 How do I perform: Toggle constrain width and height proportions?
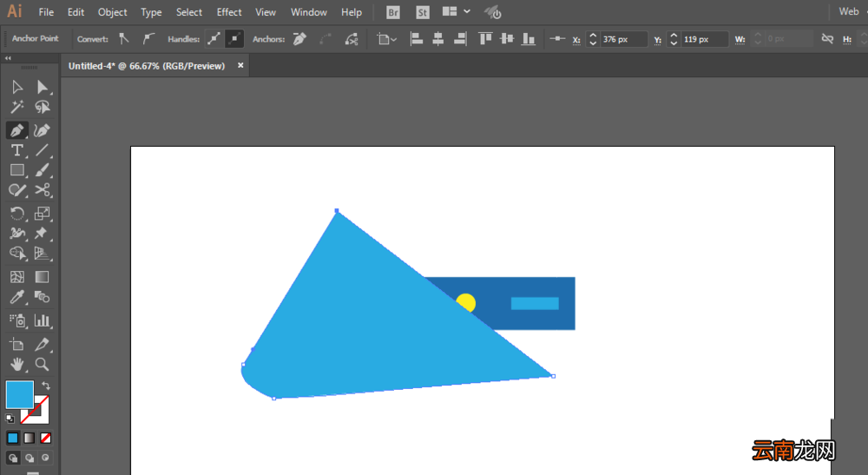coord(827,39)
